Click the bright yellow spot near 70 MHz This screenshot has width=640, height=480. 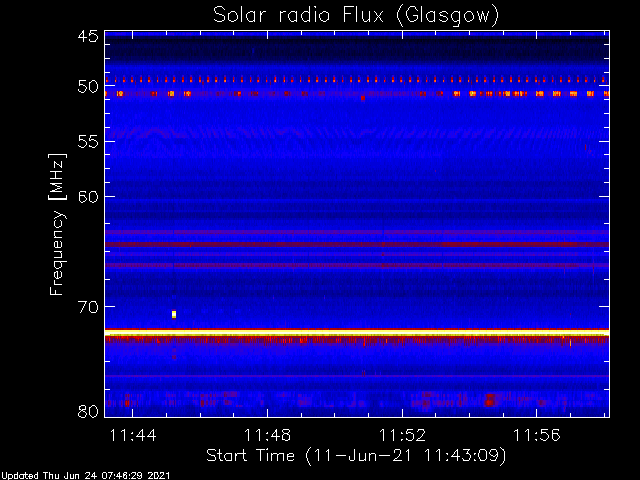174,314
